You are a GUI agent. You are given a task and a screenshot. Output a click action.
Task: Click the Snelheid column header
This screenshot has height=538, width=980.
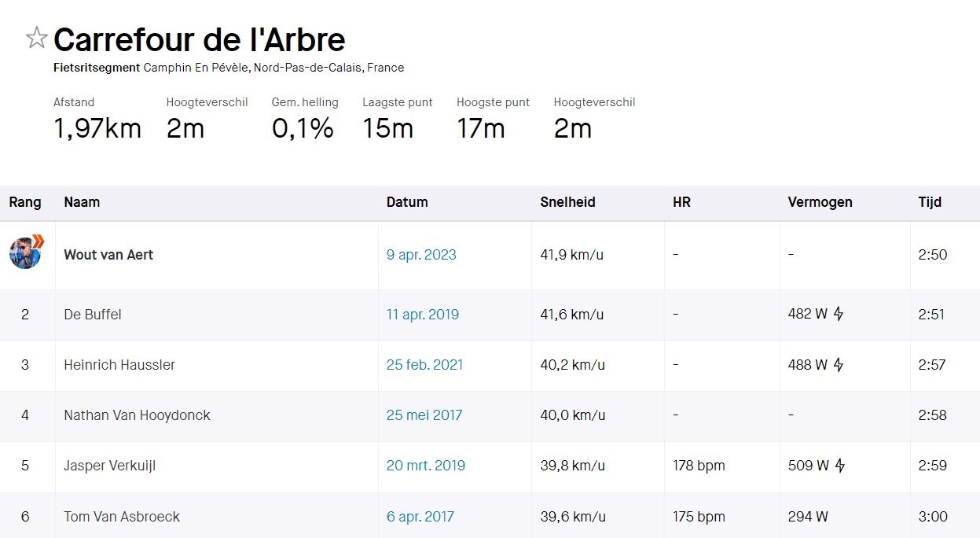coord(567,202)
